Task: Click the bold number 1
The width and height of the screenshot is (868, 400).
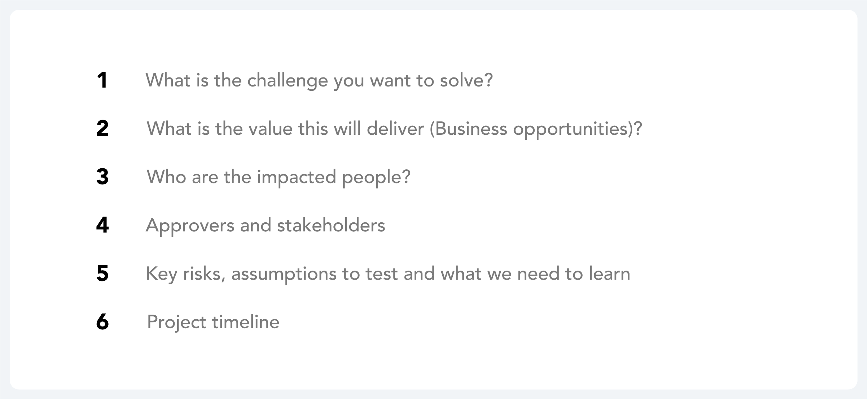Action: tap(102, 80)
